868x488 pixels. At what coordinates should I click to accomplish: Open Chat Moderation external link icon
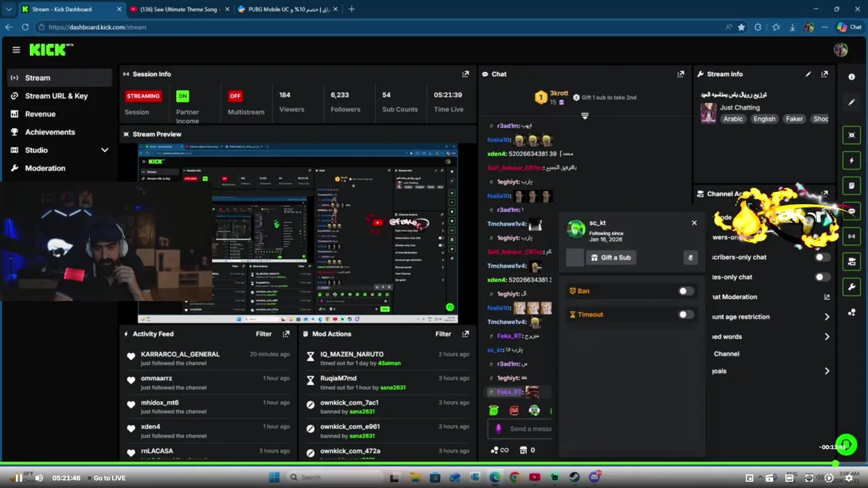click(827, 297)
